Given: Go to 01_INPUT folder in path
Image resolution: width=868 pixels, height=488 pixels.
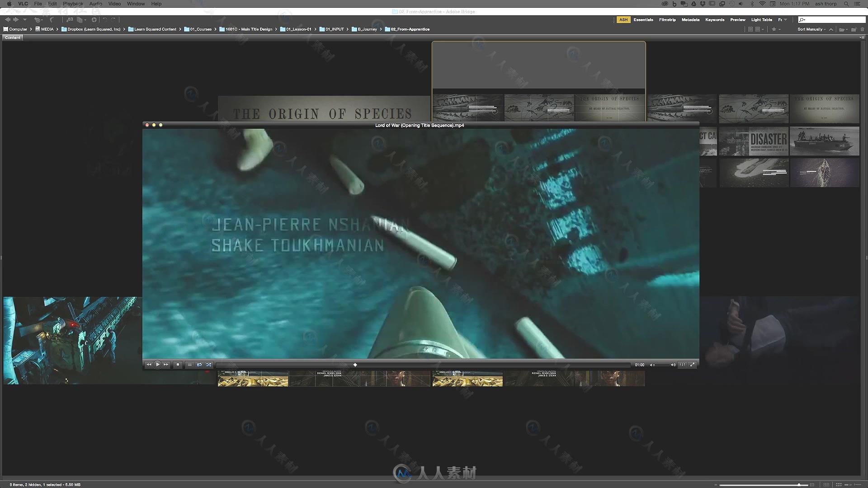Looking at the screenshot, I should pos(332,29).
